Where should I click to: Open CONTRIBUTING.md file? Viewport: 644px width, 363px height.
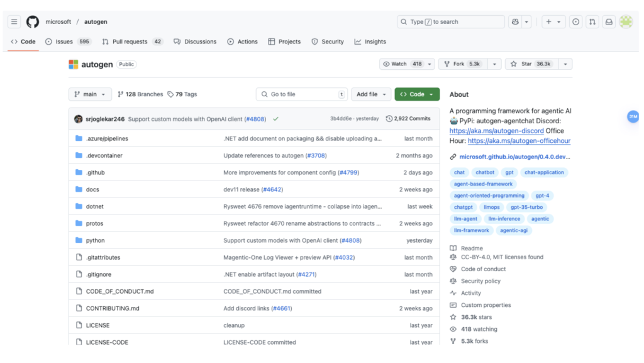pos(113,308)
